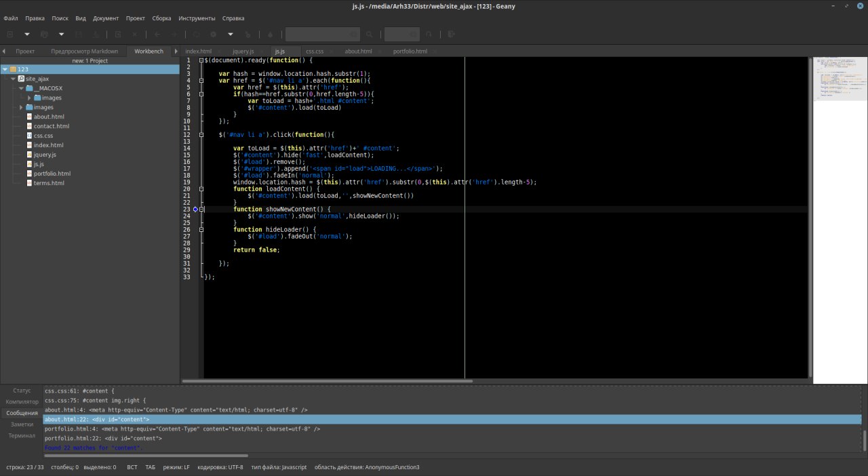The width and height of the screenshot is (868, 476).
Task: Collapse the site_ajax tree node
Action: coord(13,79)
